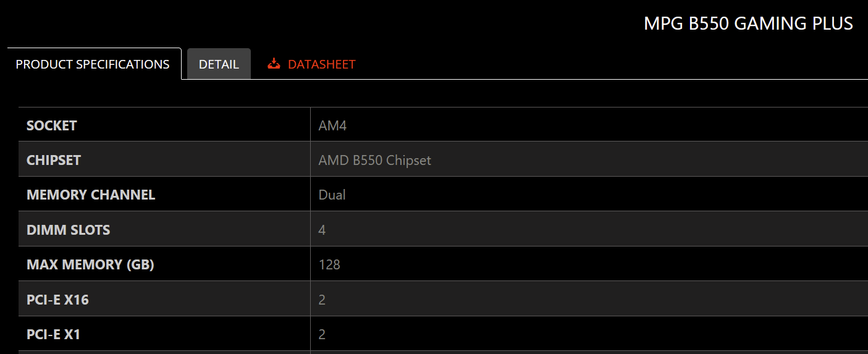Screen dimensions: 868x354
Task: Click the MAX MEMORY (GB) label
Action: coord(90,264)
